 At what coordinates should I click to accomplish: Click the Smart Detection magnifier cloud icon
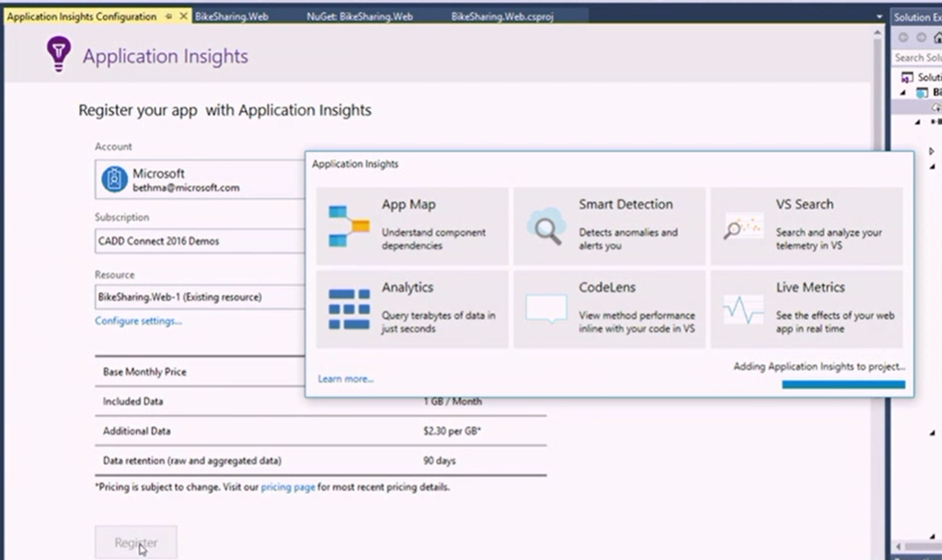coord(545,226)
